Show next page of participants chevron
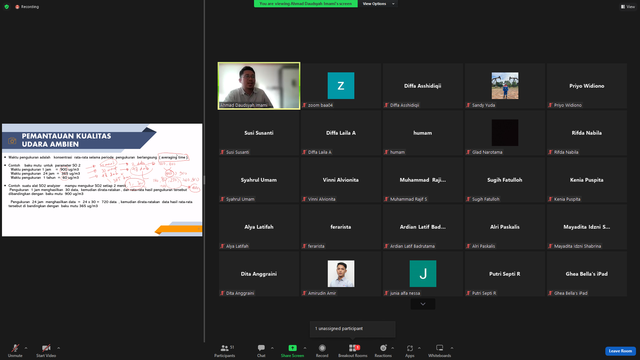 (x=423, y=304)
